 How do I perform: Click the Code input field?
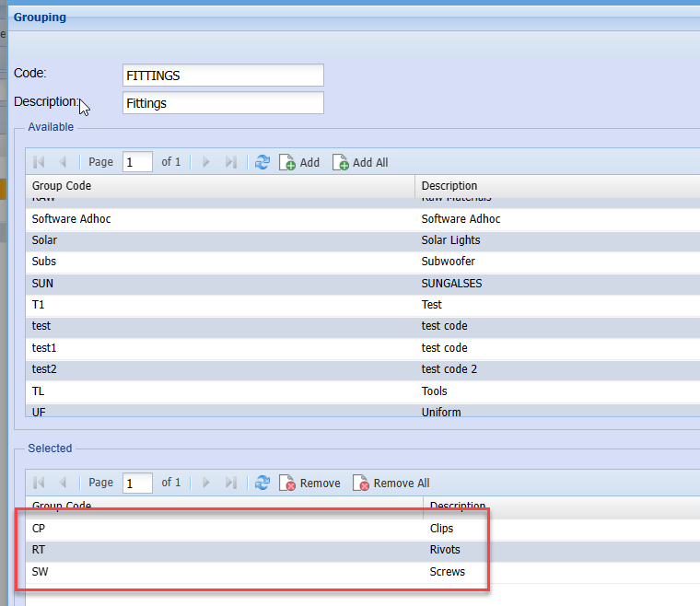pos(223,75)
